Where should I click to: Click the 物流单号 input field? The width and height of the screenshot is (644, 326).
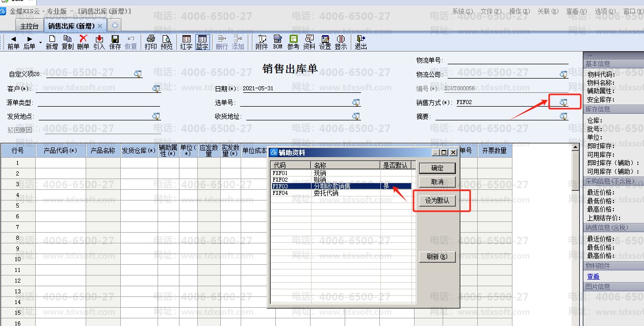tap(508, 60)
